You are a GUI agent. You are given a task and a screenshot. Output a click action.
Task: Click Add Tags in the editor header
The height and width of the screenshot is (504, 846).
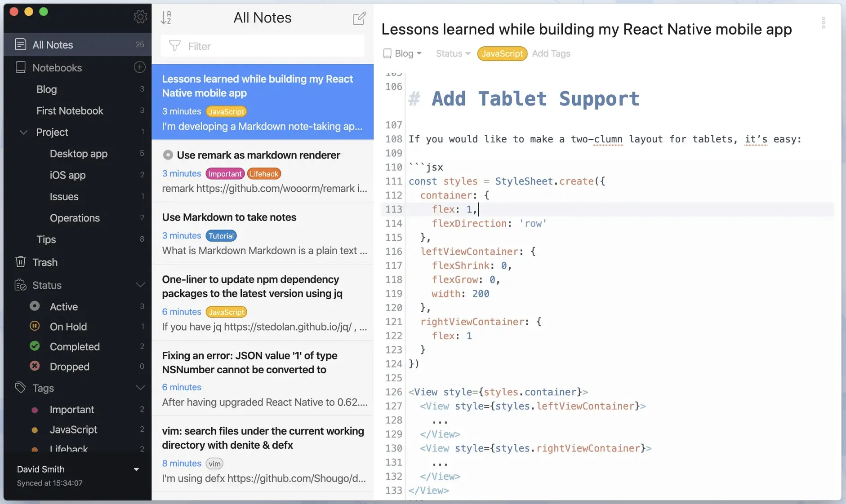coord(551,53)
